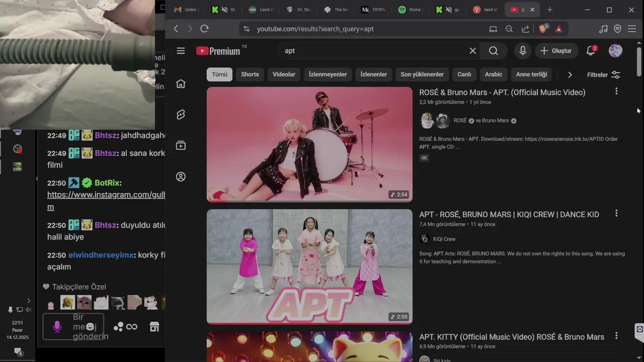Open ROSÉ & Bruno Mars - APT. title link
This screenshot has width=644, height=362.
click(502, 92)
